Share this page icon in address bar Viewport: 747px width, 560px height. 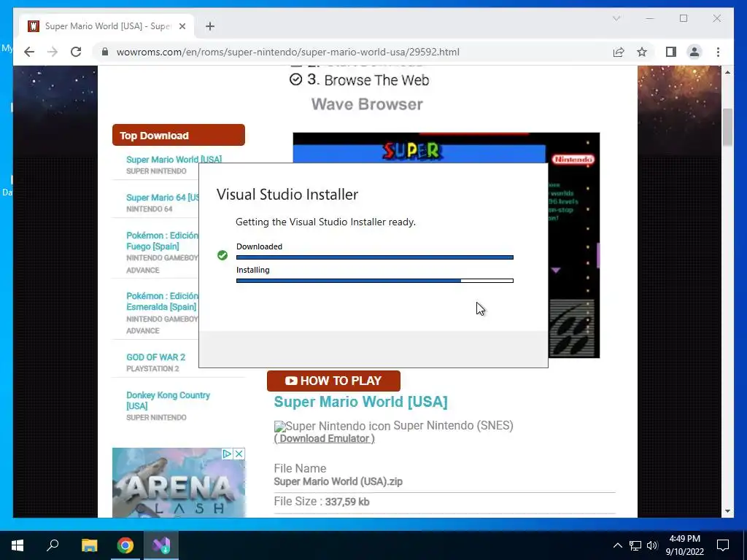click(619, 52)
